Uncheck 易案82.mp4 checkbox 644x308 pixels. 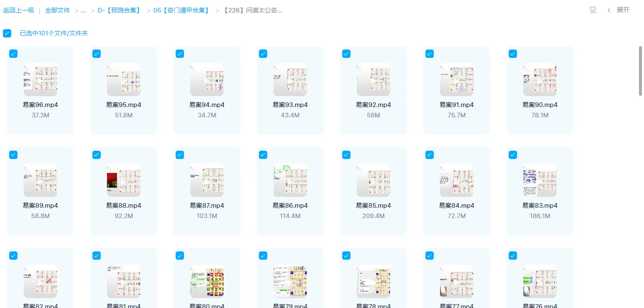tap(13, 256)
